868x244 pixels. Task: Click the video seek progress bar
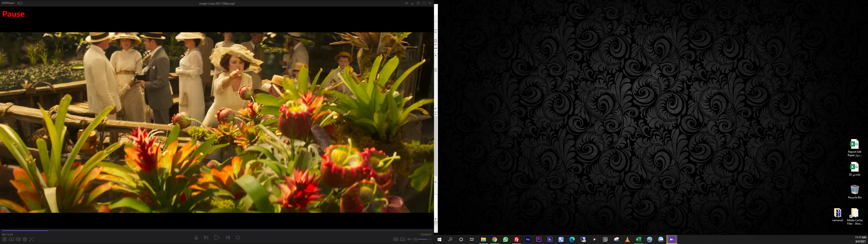(x=216, y=230)
